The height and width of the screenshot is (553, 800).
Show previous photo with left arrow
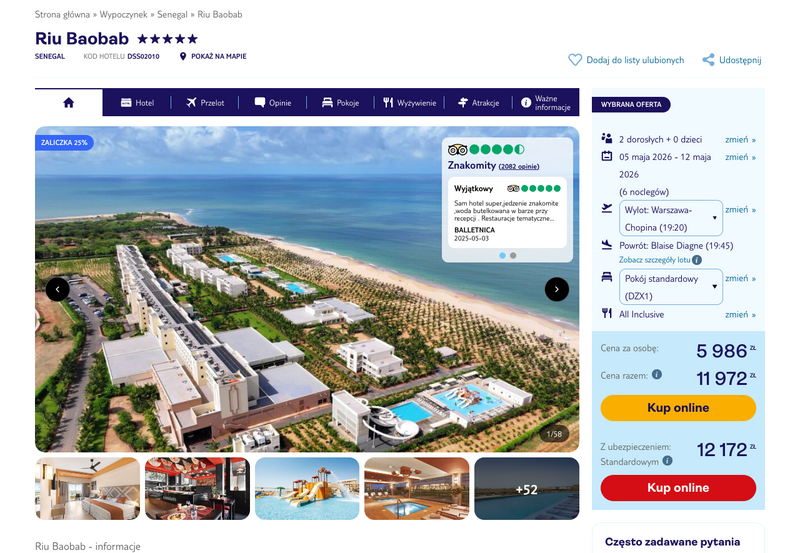click(x=57, y=289)
